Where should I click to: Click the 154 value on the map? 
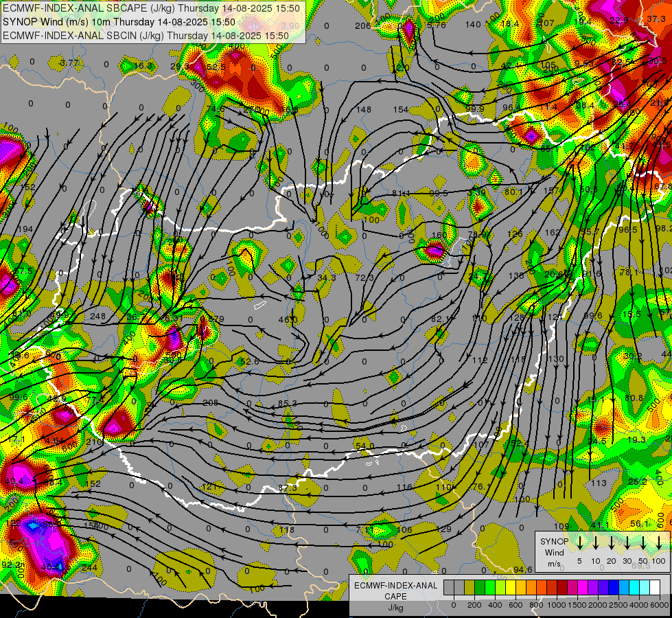click(x=401, y=109)
